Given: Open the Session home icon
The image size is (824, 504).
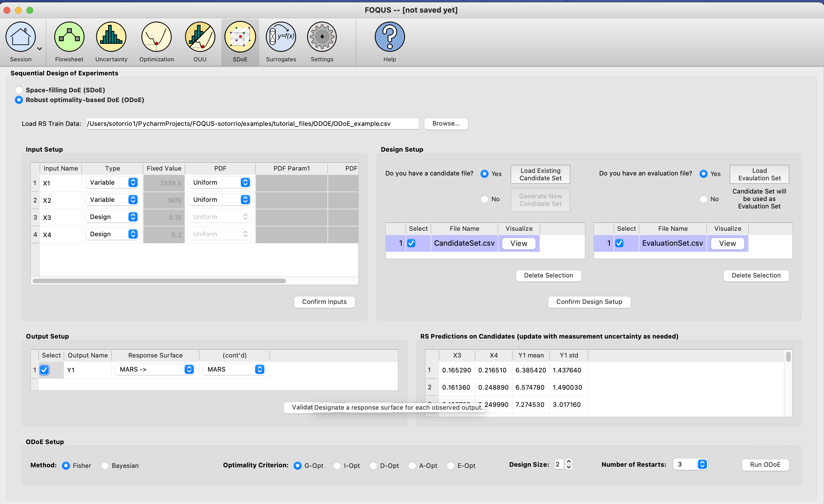Looking at the screenshot, I should click(21, 37).
